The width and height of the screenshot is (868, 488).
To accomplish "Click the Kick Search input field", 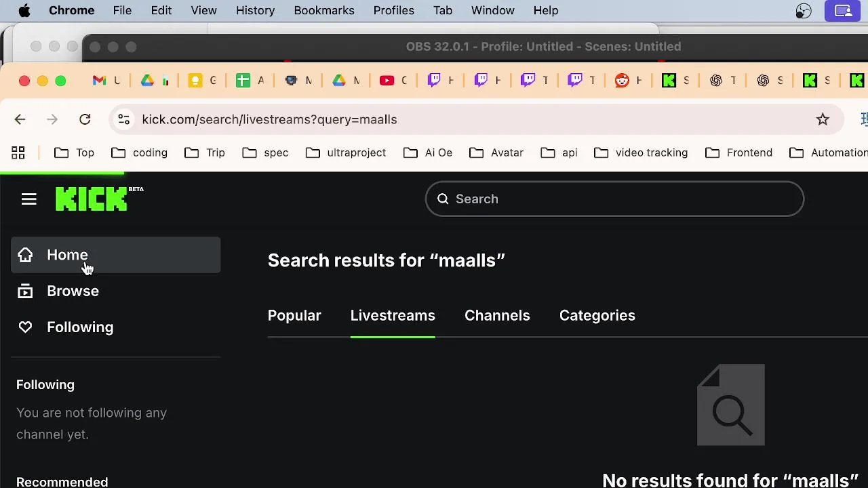I will click(x=614, y=199).
